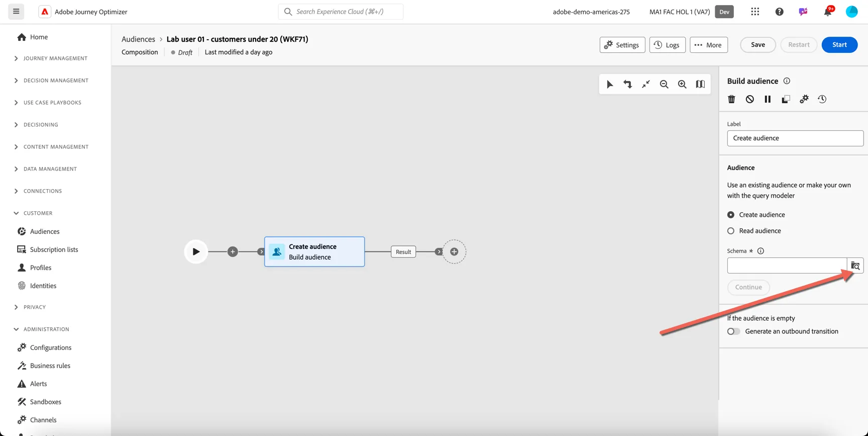The height and width of the screenshot is (436, 868).
Task: Click the dashed add-activity plus circle
Action: (x=454, y=251)
